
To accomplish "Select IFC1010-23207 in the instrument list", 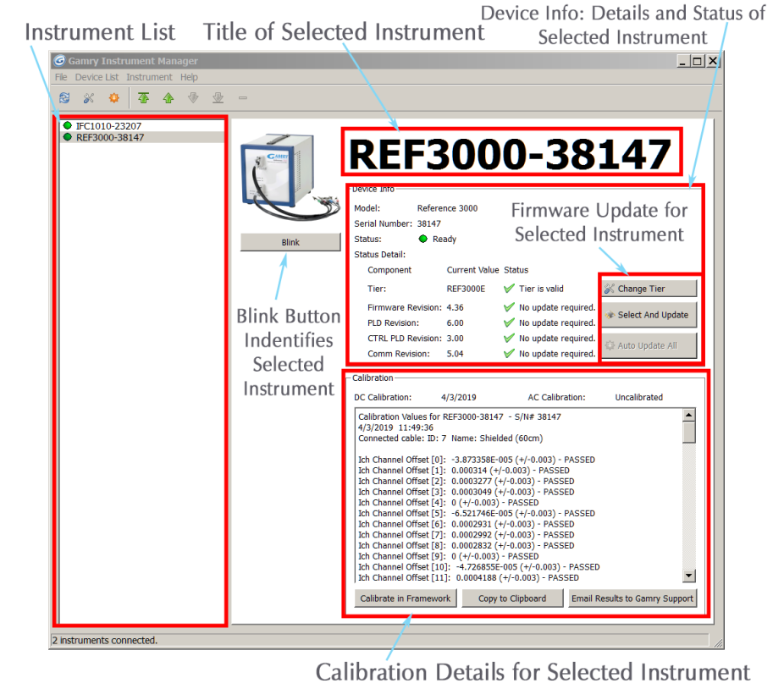I will tap(142, 126).
